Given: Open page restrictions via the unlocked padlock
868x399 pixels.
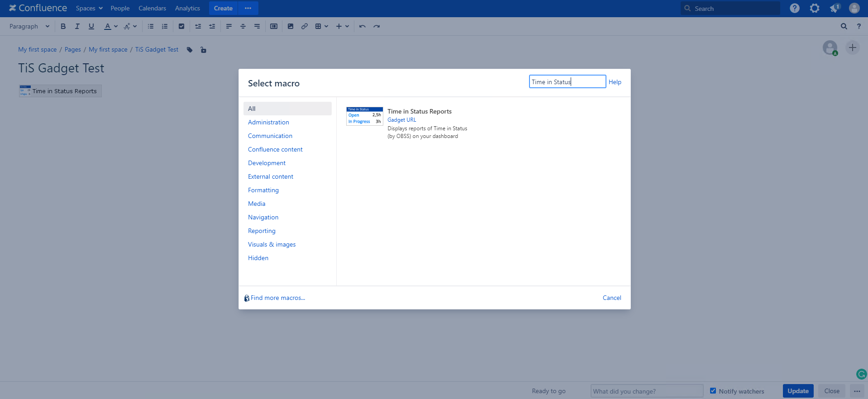Looking at the screenshot, I should (203, 50).
